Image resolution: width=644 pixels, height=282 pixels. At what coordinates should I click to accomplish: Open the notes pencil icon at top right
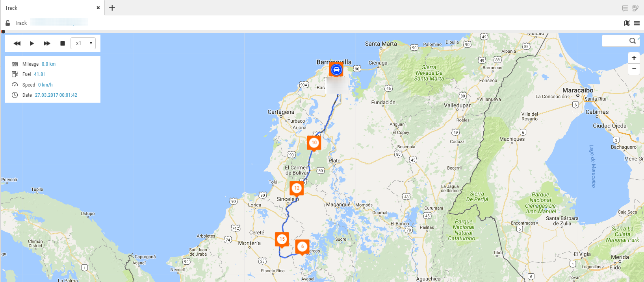[x=635, y=8]
